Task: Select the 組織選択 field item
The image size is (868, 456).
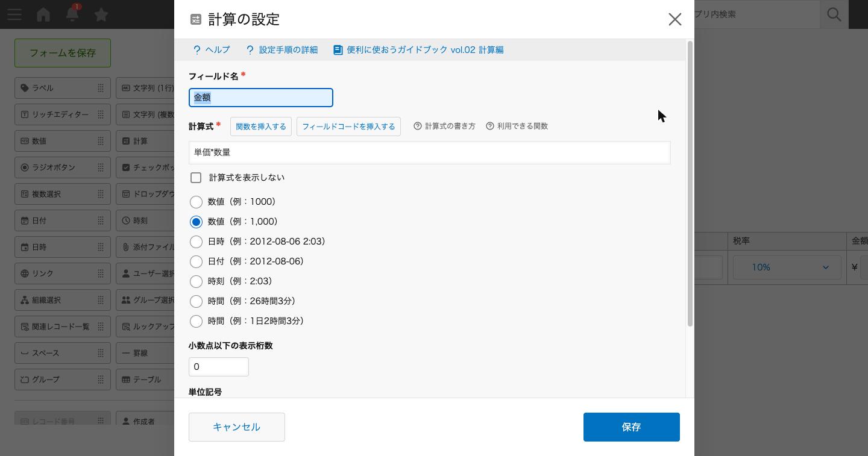Action: pyautogui.click(x=63, y=300)
